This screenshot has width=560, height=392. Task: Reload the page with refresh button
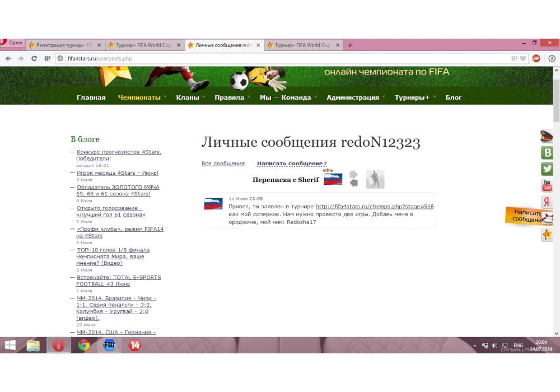[x=34, y=58]
